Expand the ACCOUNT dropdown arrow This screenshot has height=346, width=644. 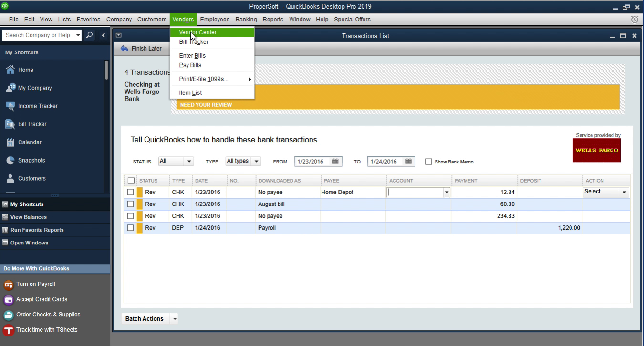[447, 193]
